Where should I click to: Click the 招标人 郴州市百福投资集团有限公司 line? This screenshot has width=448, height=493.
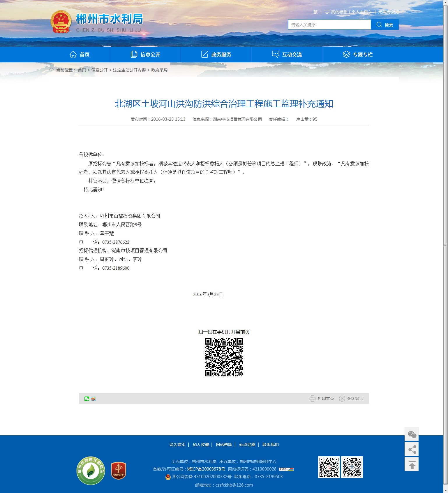pos(119,216)
